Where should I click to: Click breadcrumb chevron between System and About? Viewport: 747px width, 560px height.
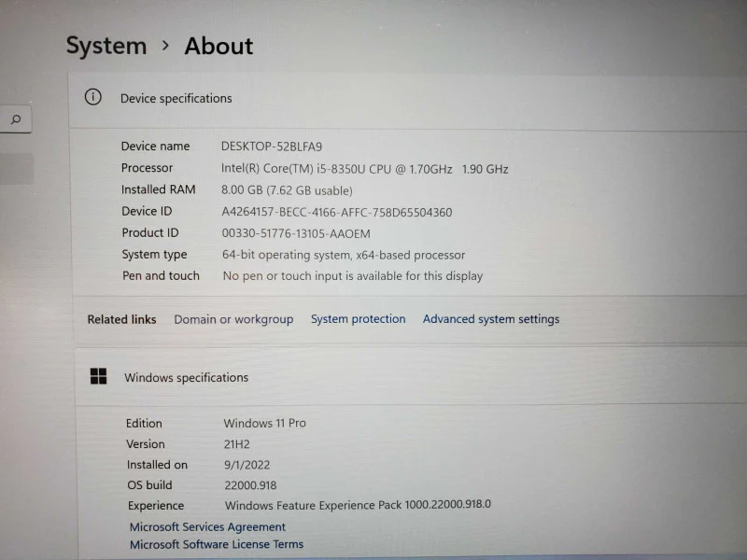pyautogui.click(x=165, y=46)
